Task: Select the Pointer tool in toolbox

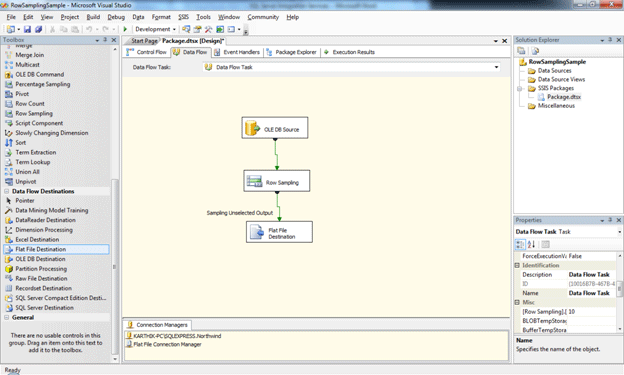Action: coord(25,201)
